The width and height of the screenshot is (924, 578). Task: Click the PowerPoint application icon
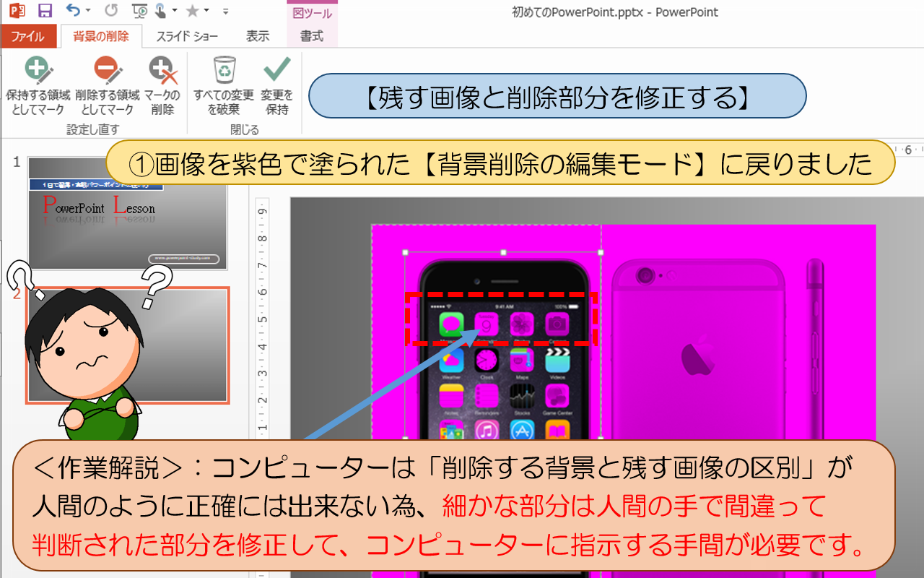tap(17, 11)
